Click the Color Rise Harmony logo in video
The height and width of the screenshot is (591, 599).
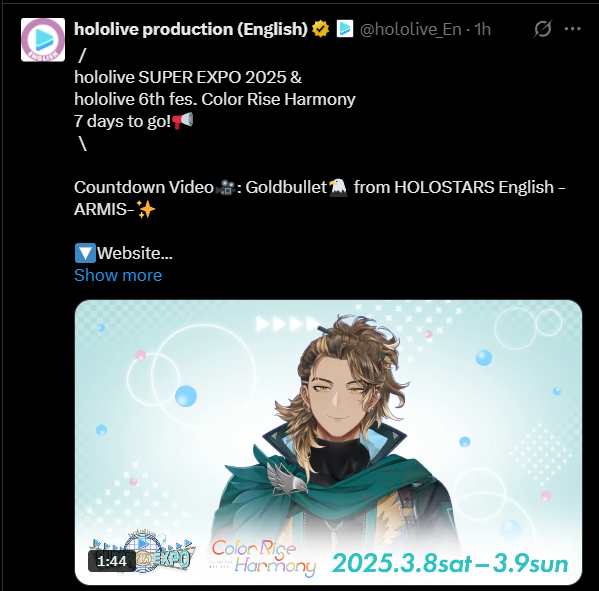264,558
